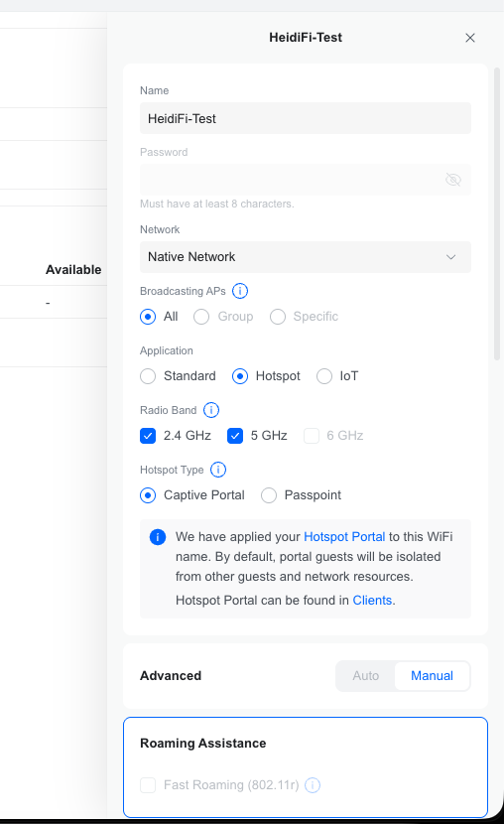Open the Native Network dropdown

pyautogui.click(x=305, y=257)
